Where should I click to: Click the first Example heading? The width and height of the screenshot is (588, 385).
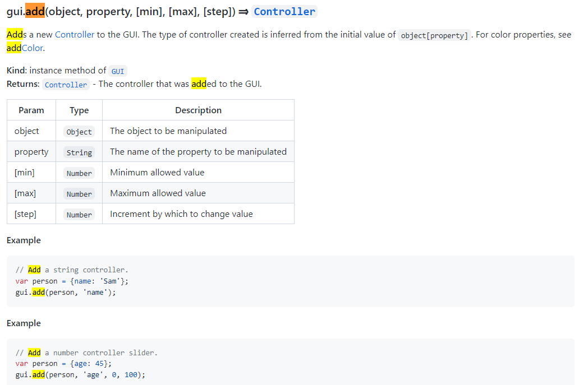click(x=23, y=240)
